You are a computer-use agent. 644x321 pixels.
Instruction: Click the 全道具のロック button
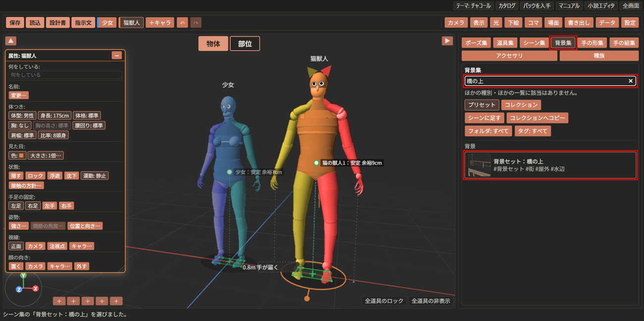(384, 301)
